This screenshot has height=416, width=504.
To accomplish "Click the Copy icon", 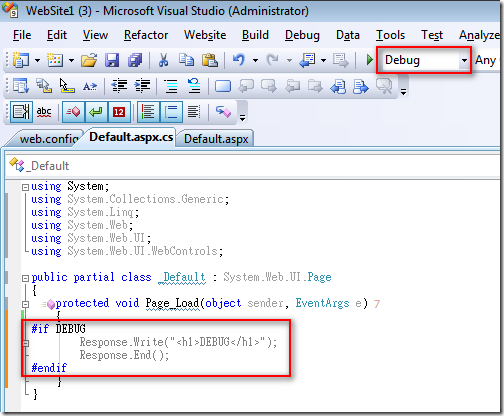I will [x=186, y=60].
